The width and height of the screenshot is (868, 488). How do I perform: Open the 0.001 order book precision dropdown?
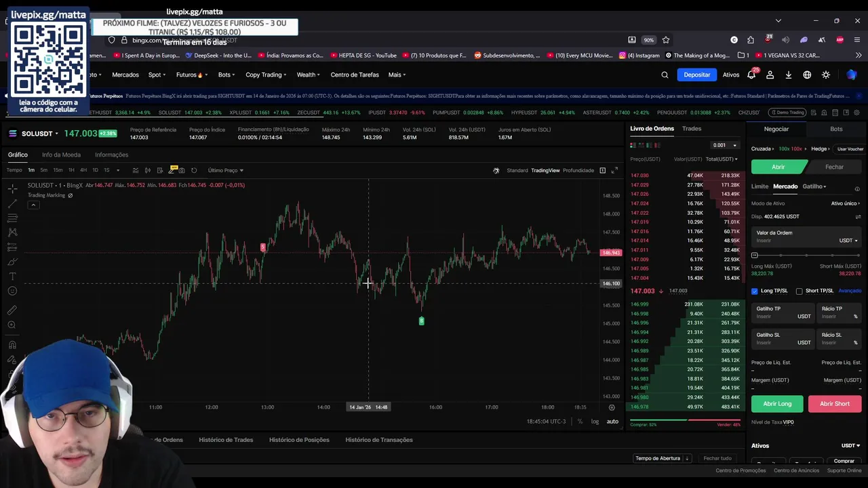[724, 145]
